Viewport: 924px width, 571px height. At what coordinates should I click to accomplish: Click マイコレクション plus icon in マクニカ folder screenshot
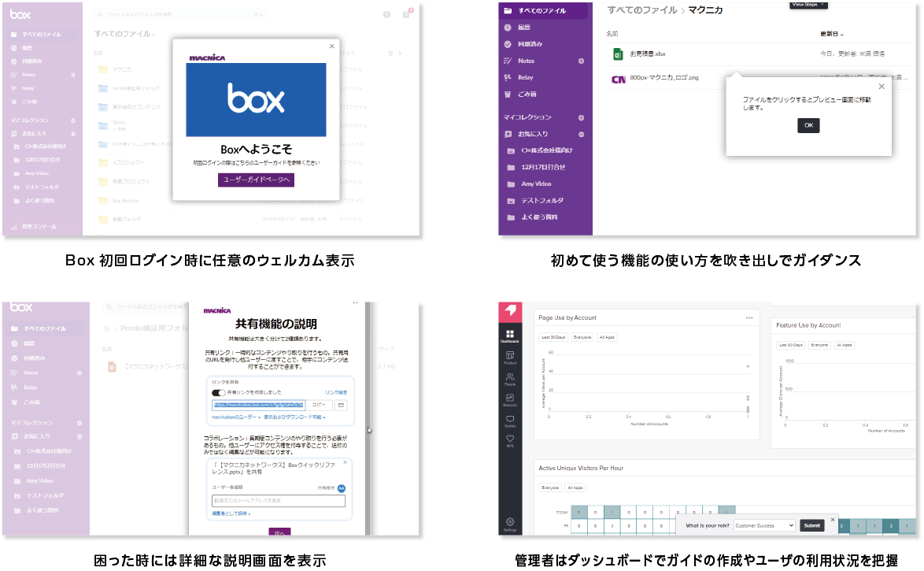[581, 117]
